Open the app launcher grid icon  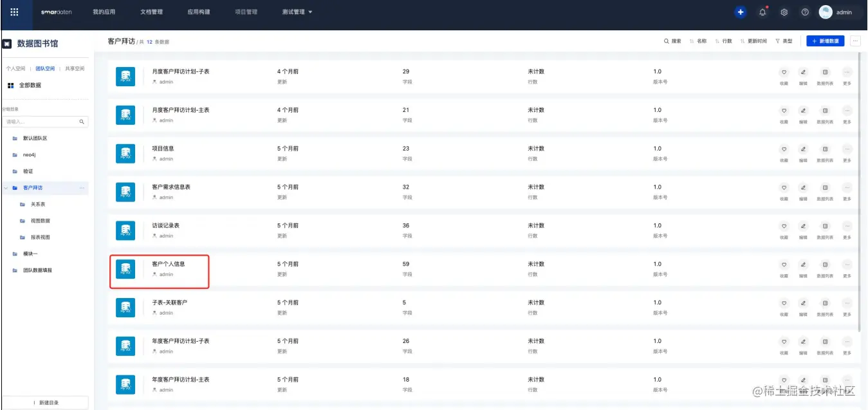point(15,12)
